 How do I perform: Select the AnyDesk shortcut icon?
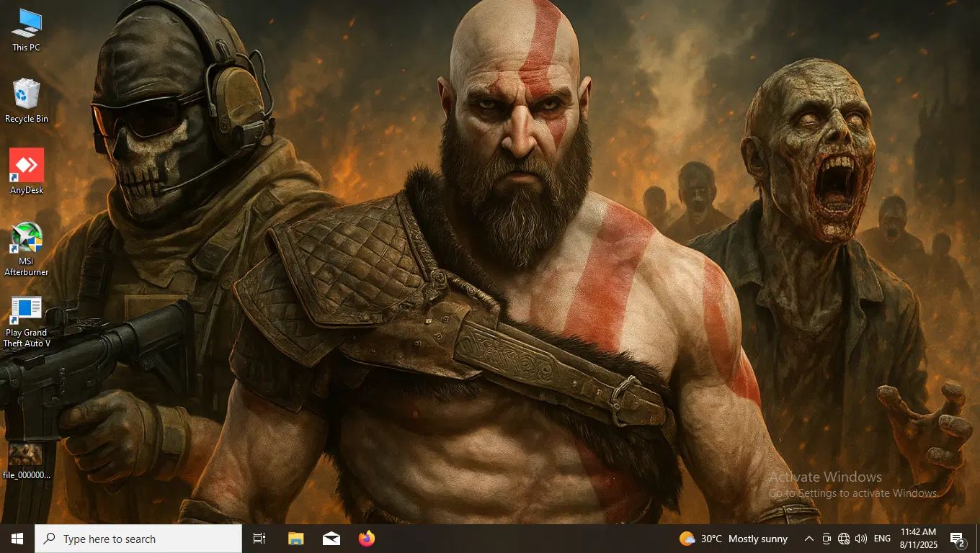27,171
